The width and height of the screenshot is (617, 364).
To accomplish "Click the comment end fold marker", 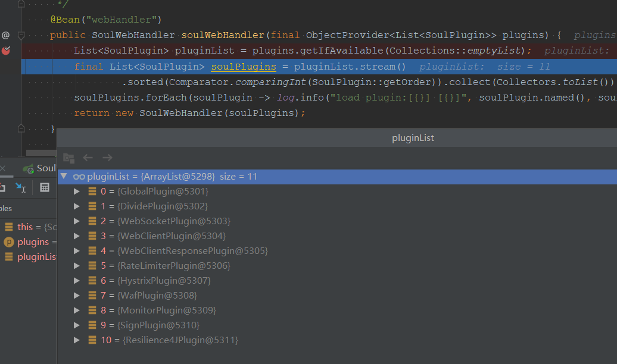I will pyautogui.click(x=21, y=4).
